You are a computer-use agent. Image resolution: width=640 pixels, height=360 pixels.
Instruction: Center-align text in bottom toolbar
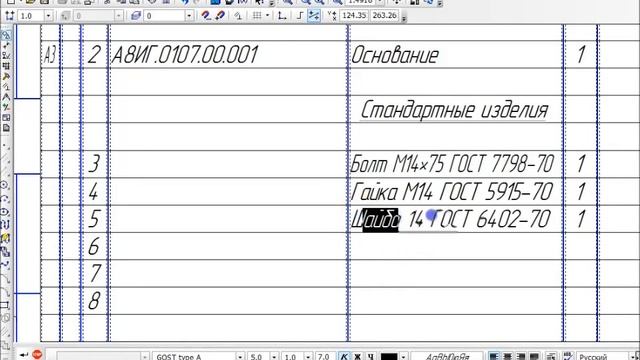[x=507, y=356]
